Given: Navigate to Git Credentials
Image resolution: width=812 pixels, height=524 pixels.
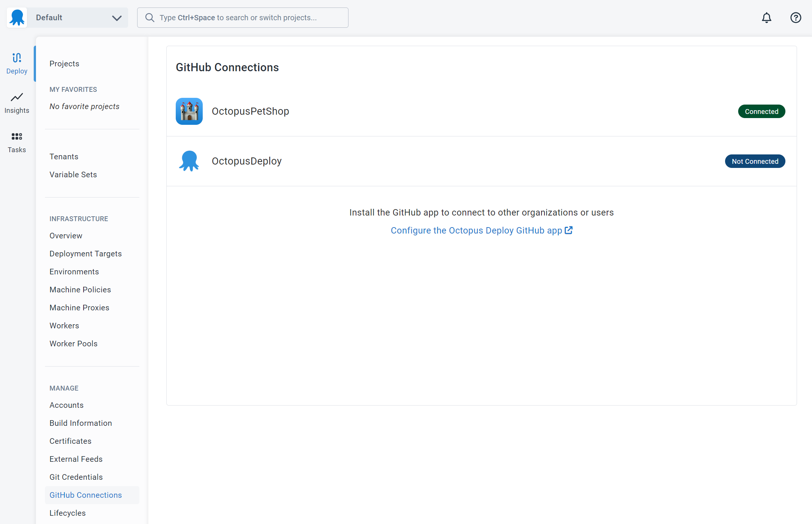Looking at the screenshot, I should click(x=76, y=477).
